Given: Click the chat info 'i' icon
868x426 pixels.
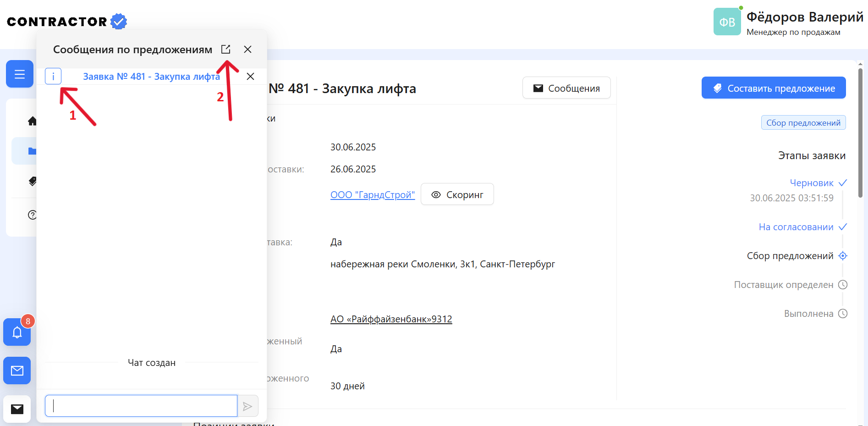Looking at the screenshot, I should (53, 77).
